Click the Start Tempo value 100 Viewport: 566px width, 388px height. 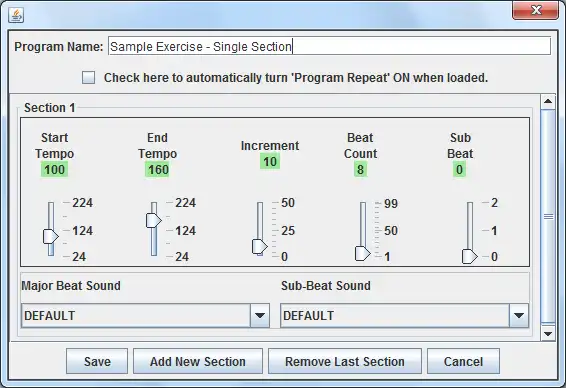[55, 169]
